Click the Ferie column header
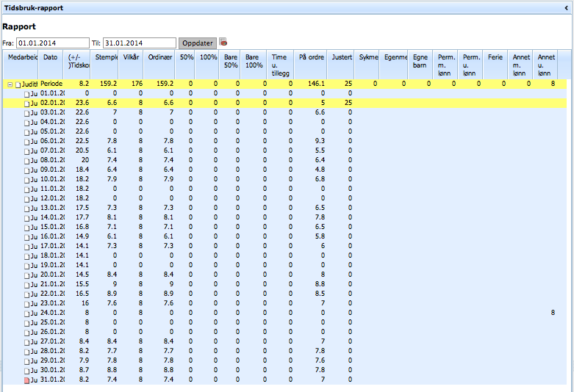The width and height of the screenshot is (574, 392). point(495,57)
